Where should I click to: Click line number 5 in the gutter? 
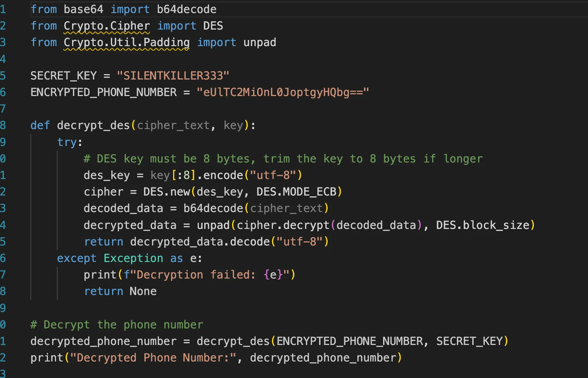pos(4,75)
